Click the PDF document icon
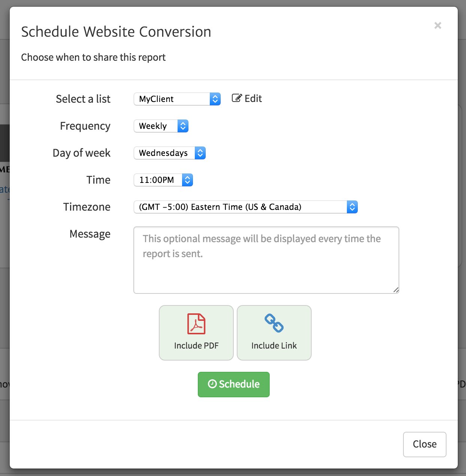Screen dimensions: 466x476 pyautogui.click(x=196, y=324)
